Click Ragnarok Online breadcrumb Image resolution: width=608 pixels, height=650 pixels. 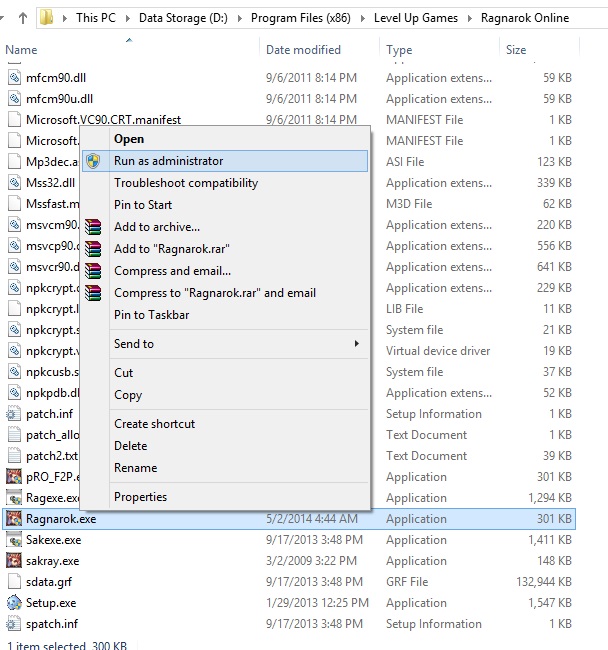pos(525,18)
